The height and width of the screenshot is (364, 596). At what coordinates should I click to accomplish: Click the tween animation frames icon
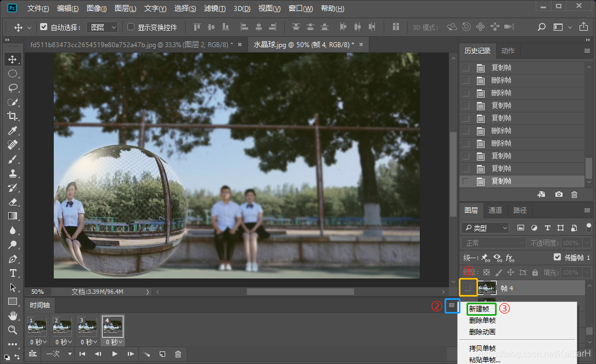click(x=147, y=354)
